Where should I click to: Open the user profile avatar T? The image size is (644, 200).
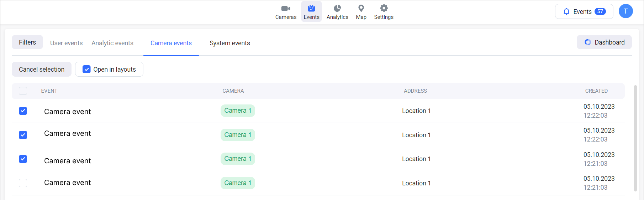click(x=625, y=11)
